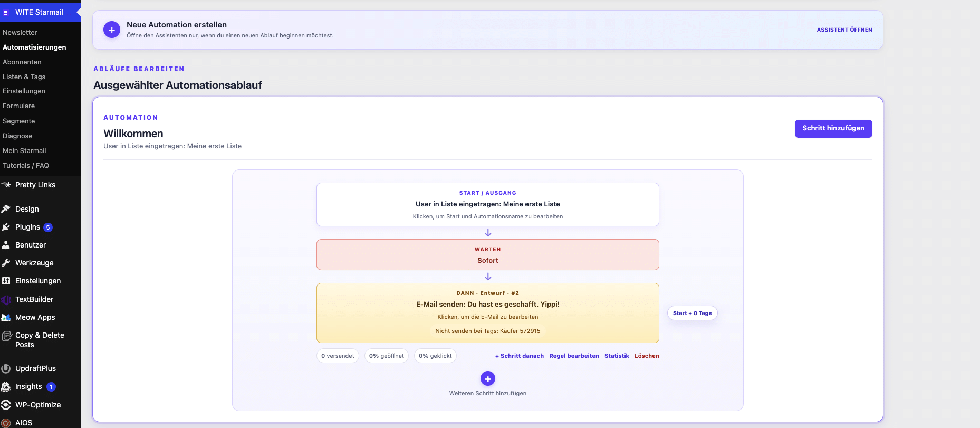The height and width of the screenshot is (428, 980).
Task: Open the START / AUSGANG trigger card
Action: click(488, 204)
